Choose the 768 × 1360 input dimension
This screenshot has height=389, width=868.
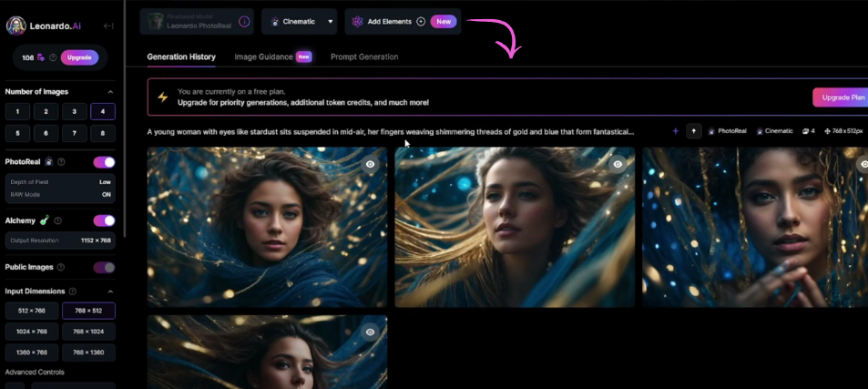pyautogui.click(x=88, y=353)
